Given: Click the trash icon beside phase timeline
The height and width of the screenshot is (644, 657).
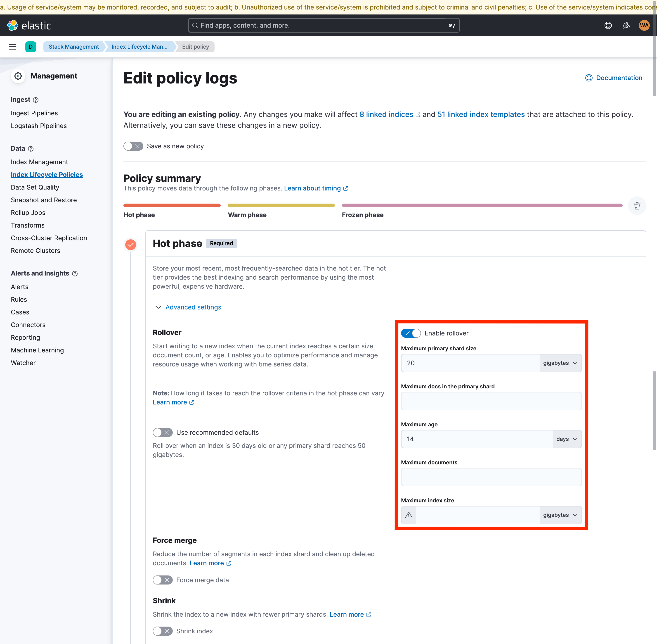Looking at the screenshot, I should (x=637, y=206).
